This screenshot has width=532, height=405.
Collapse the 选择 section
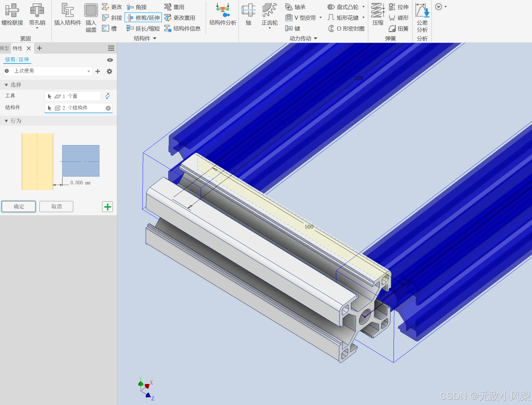(6, 85)
